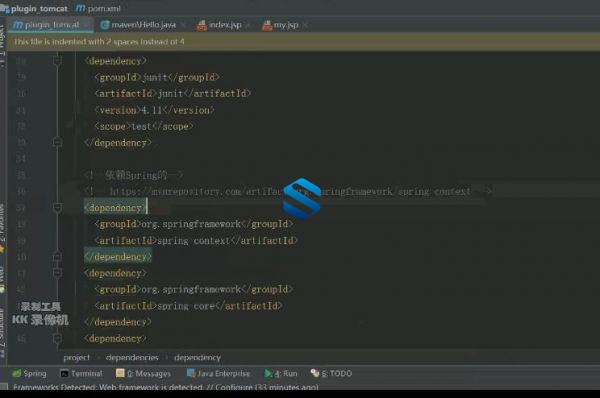Toggle fold marker beside junit closing dependency tag
This screenshot has height=398, width=600.
click(x=57, y=142)
